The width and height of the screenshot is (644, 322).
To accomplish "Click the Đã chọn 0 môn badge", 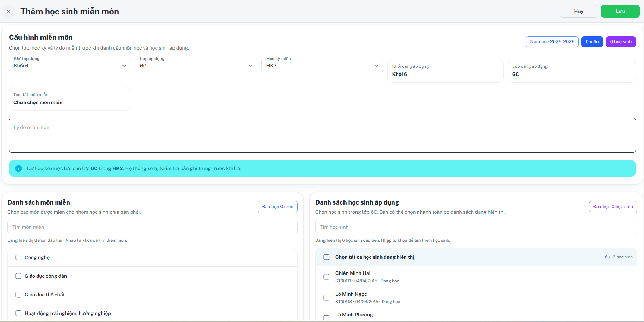I will point(278,207).
